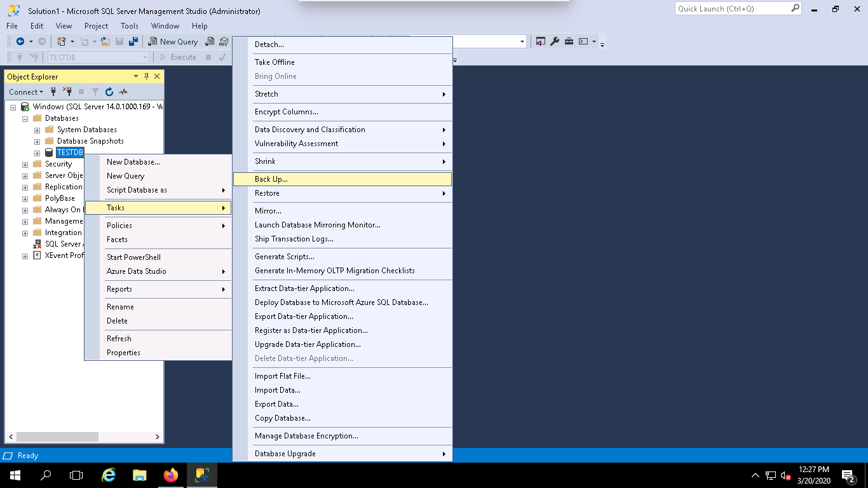Click the Navigate Backward arrow icon

point(20,41)
